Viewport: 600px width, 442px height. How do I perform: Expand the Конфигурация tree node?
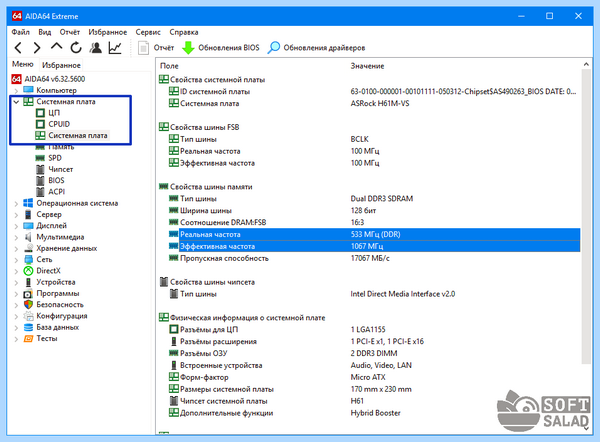click(x=16, y=316)
